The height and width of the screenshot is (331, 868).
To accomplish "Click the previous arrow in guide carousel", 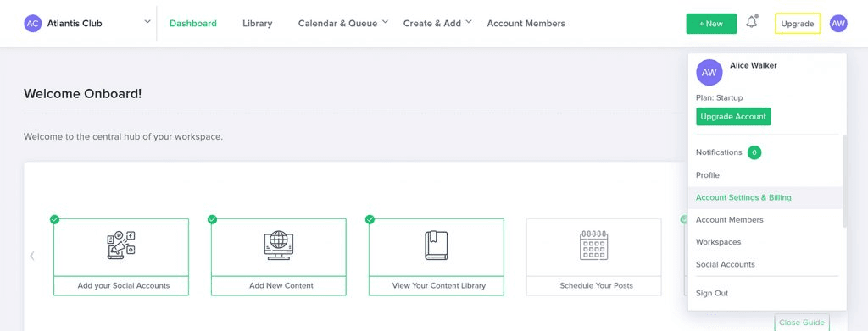I will 32,256.
